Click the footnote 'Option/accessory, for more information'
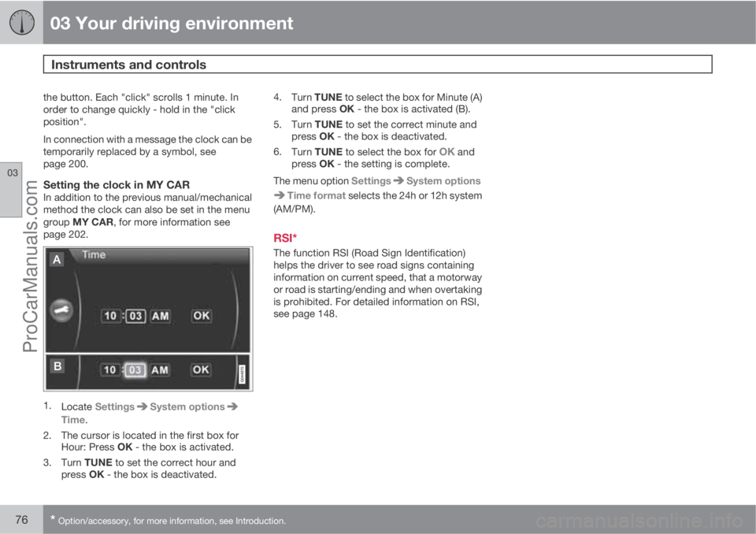756x534 pixels. pos(167,521)
